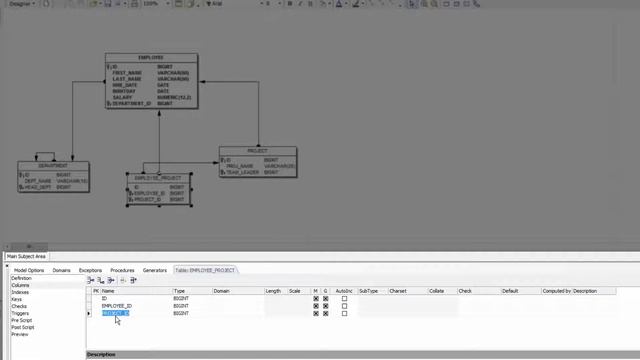The image size is (640, 360).
Task: Toggle Underline in the top toolbar
Action: click(310, 4)
